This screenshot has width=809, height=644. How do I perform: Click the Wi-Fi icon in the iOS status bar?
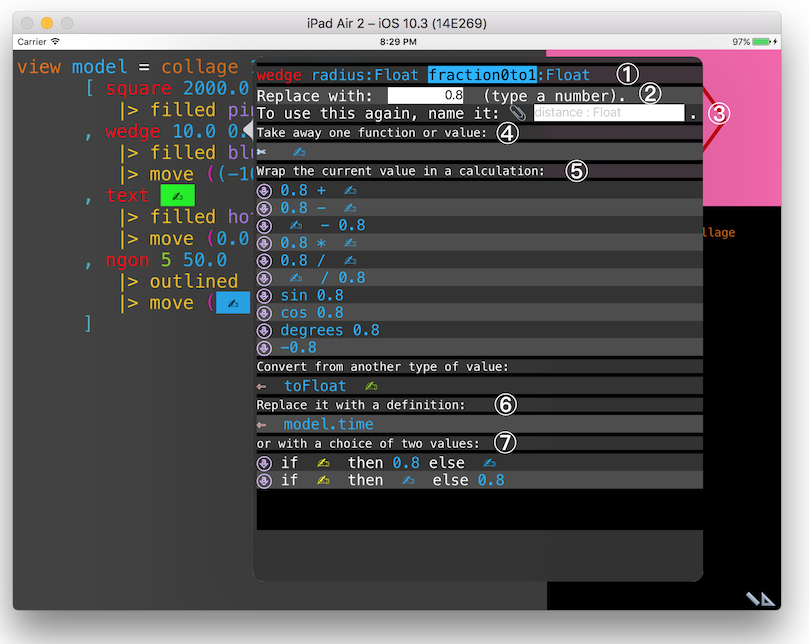click(x=55, y=42)
